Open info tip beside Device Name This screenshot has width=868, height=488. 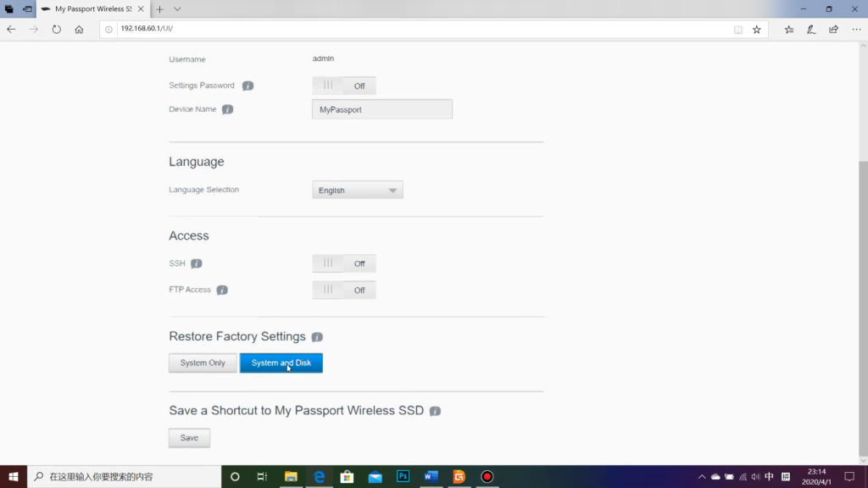point(227,109)
